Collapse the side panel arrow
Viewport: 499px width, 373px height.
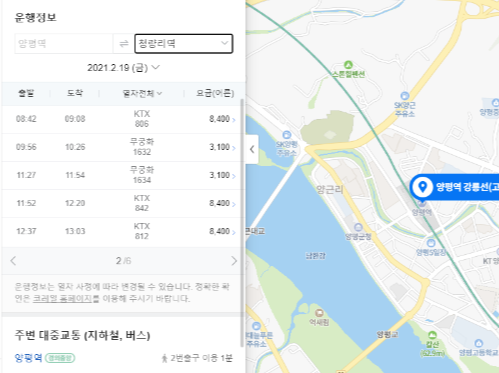click(252, 149)
